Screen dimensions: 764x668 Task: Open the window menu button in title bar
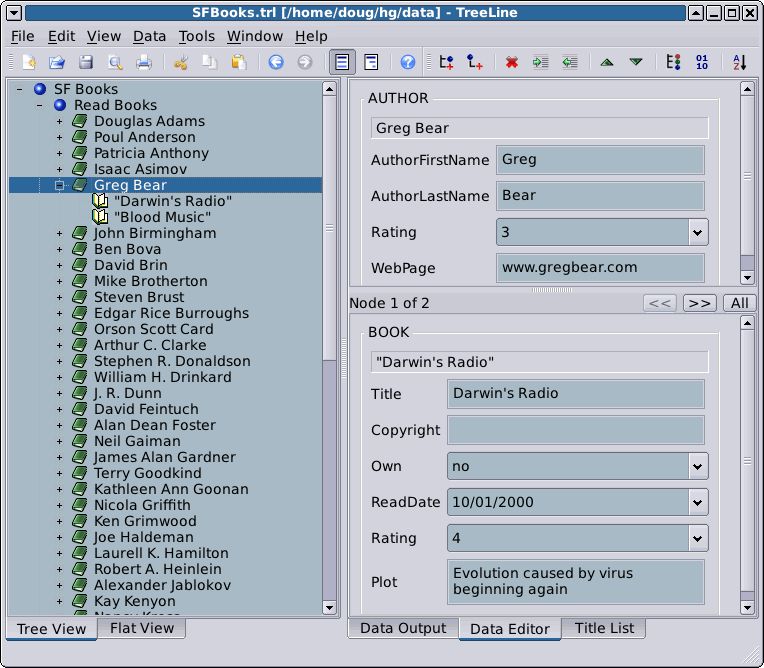tap(13, 12)
